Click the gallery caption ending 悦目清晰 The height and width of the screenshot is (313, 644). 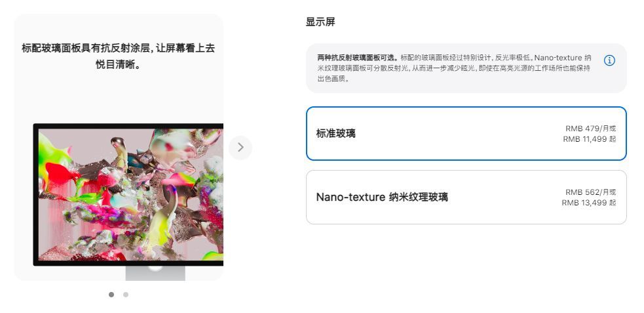(x=119, y=65)
